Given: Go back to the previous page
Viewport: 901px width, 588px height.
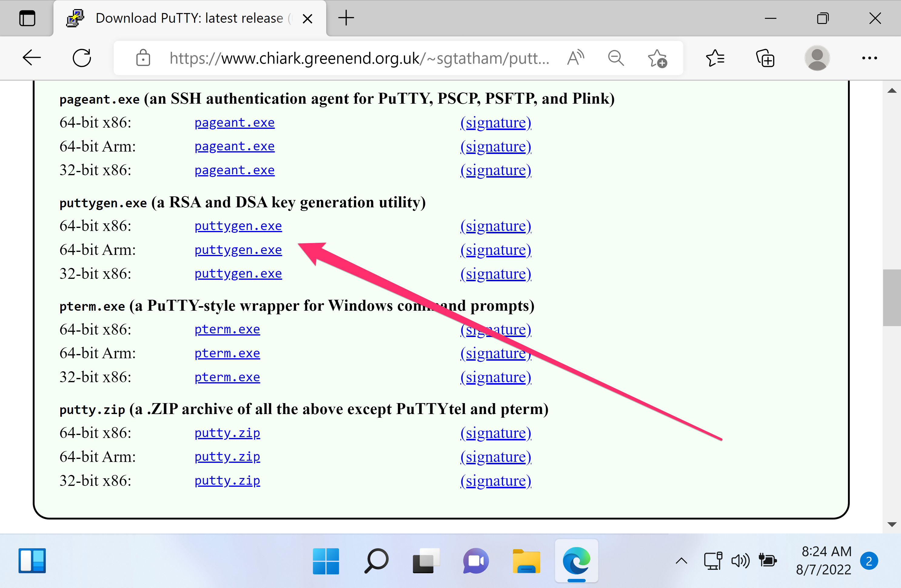Looking at the screenshot, I should pyautogui.click(x=32, y=58).
